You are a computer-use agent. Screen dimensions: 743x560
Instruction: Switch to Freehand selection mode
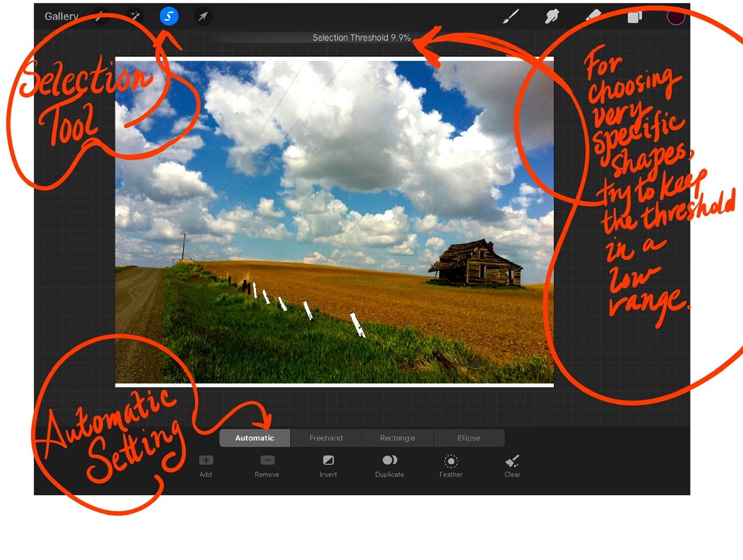point(326,438)
